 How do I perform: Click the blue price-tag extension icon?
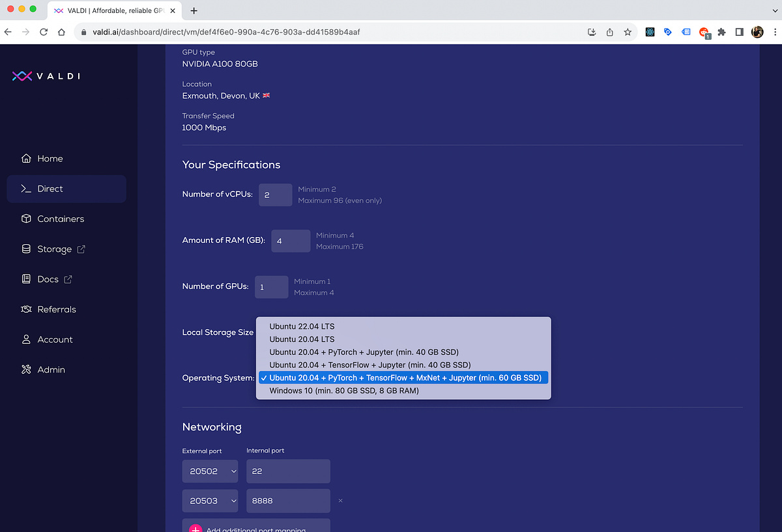(668, 32)
